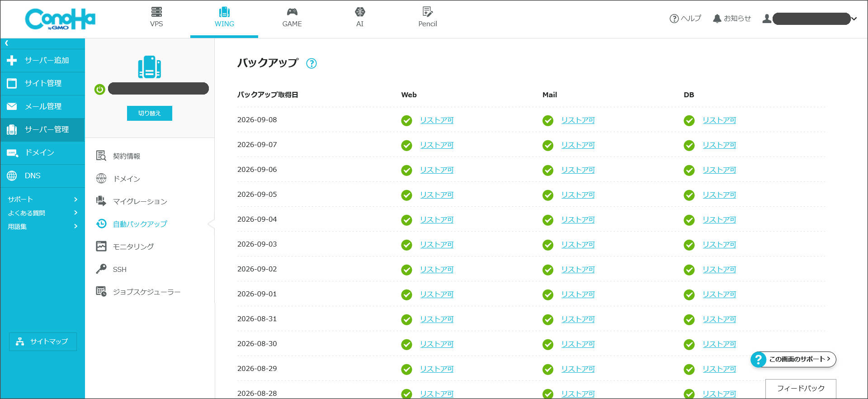Click the GAME controller icon
The height and width of the screenshot is (399, 868).
tap(292, 12)
